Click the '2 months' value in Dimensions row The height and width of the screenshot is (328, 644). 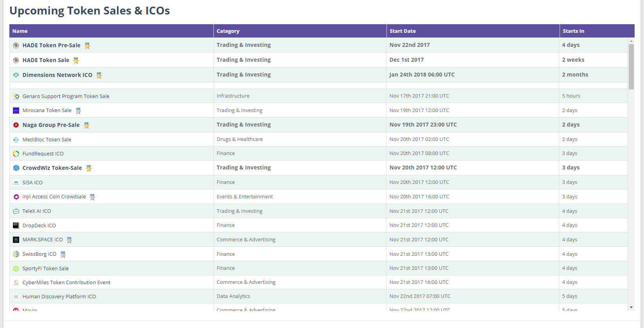(575, 75)
